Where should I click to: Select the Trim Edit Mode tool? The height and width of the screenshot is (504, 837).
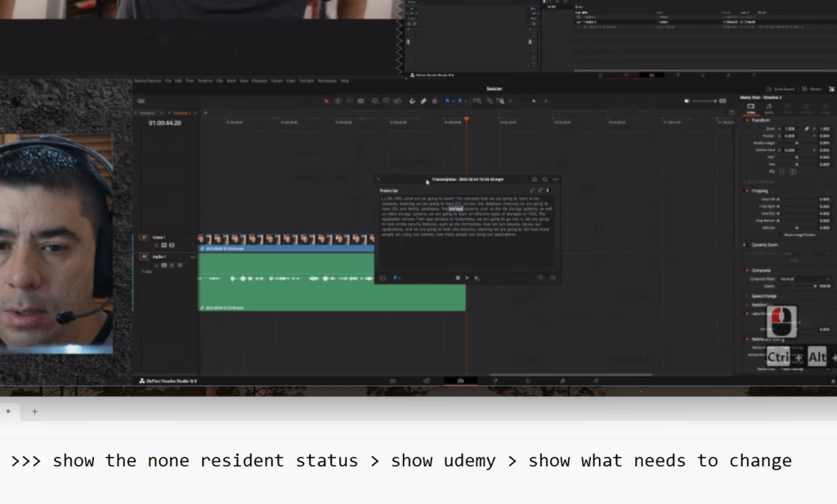click(338, 100)
